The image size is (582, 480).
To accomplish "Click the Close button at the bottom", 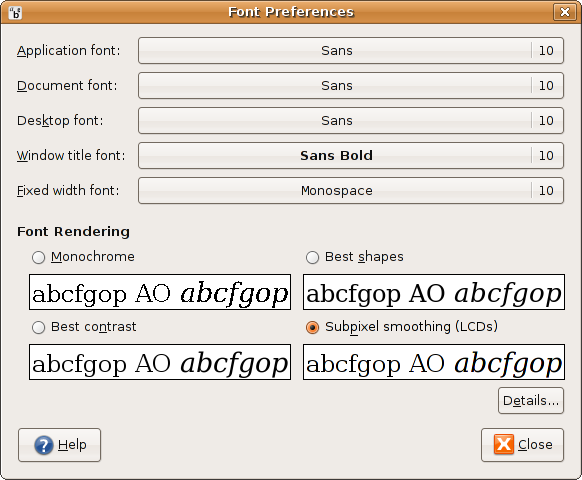I will pyautogui.click(x=522, y=445).
